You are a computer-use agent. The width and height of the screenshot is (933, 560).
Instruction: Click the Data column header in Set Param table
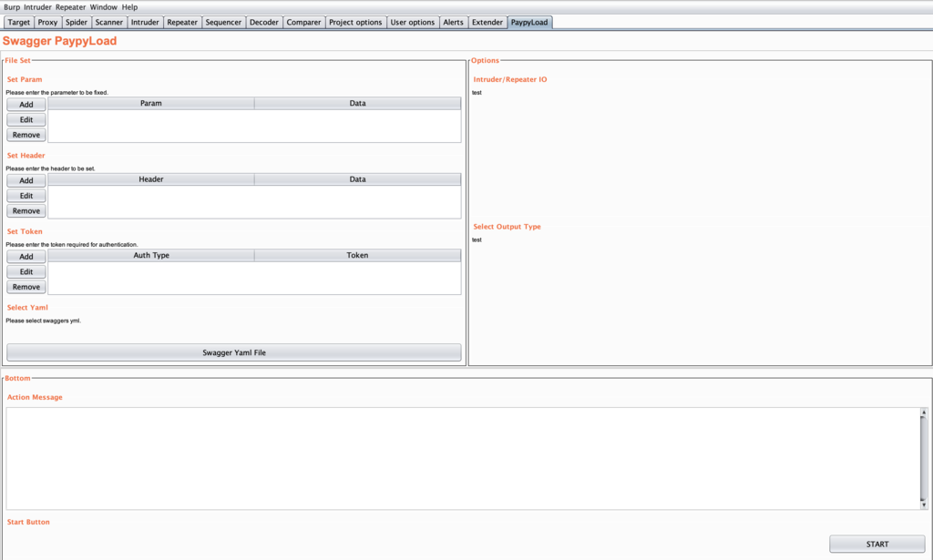[x=357, y=104]
